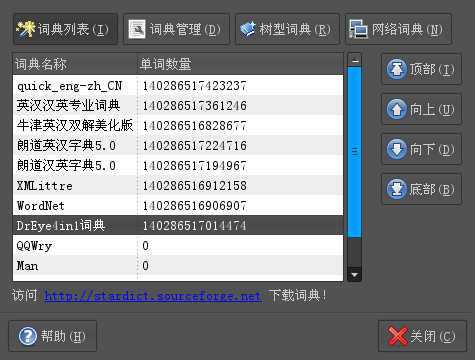The height and width of the screenshot is (360, 475).
Task: Click the book icon on 树型词典
Action: point(248,29)
